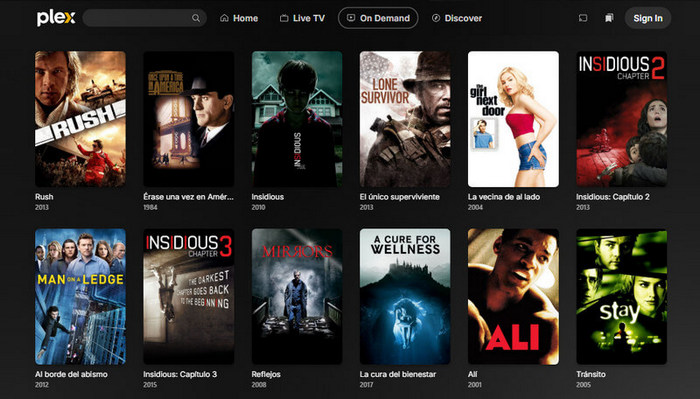700x399 pixels.
Task: Open the Man on a Ledge poster
Action: tap(80, 297)
